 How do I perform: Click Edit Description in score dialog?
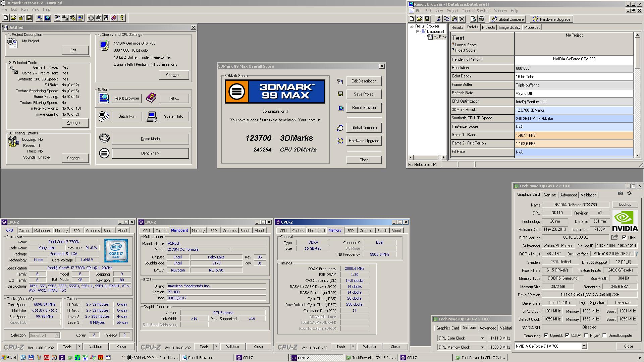pyautogui.click(x=364, y=81)
